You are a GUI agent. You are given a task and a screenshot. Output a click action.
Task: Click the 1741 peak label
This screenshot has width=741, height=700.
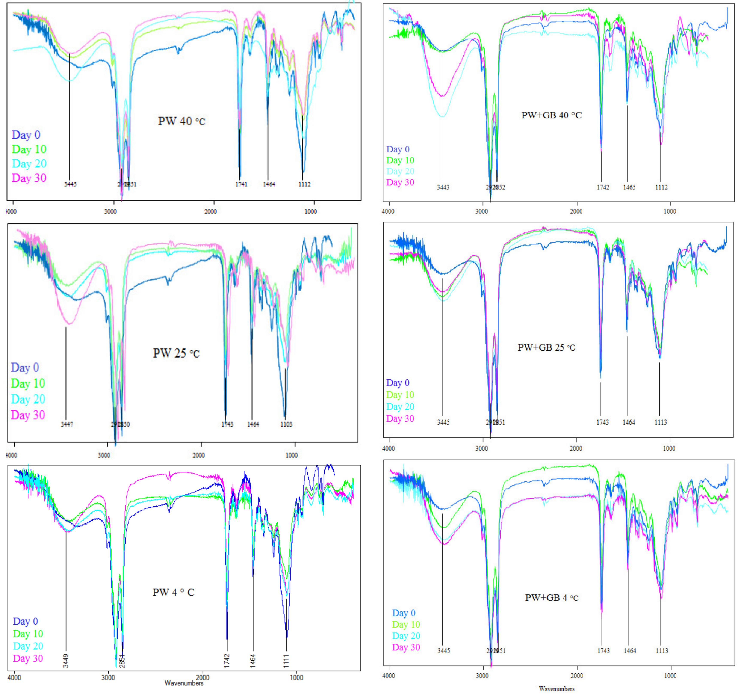[241, 184]
